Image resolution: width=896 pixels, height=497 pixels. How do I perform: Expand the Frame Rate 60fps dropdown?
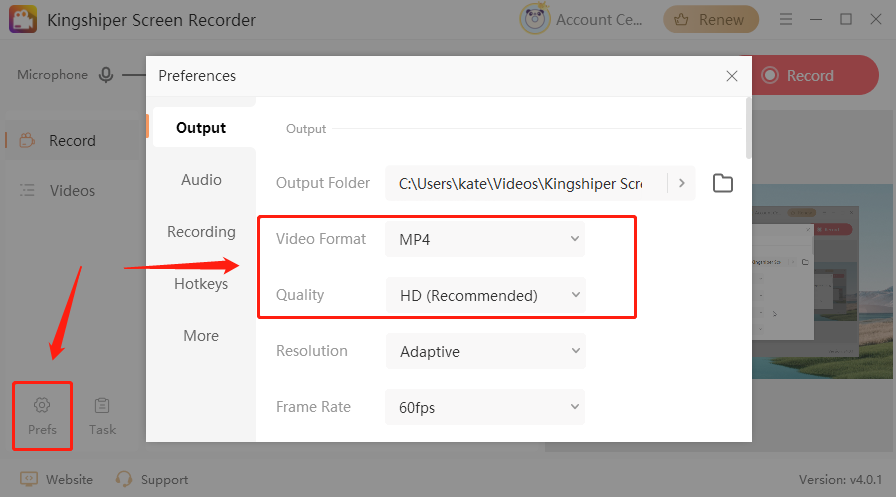(485, 407)
